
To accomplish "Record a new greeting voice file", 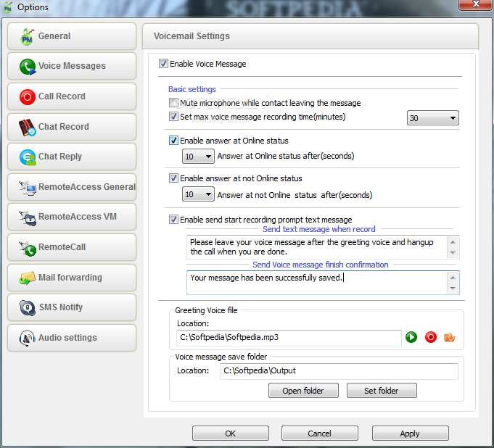I will [x=431, y=337].
